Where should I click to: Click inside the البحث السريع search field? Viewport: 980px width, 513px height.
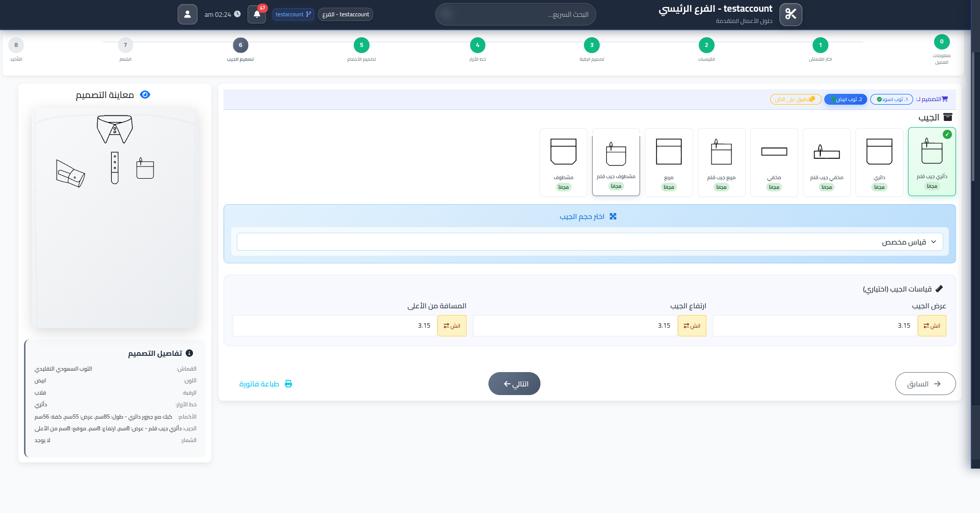coord(516,14)
